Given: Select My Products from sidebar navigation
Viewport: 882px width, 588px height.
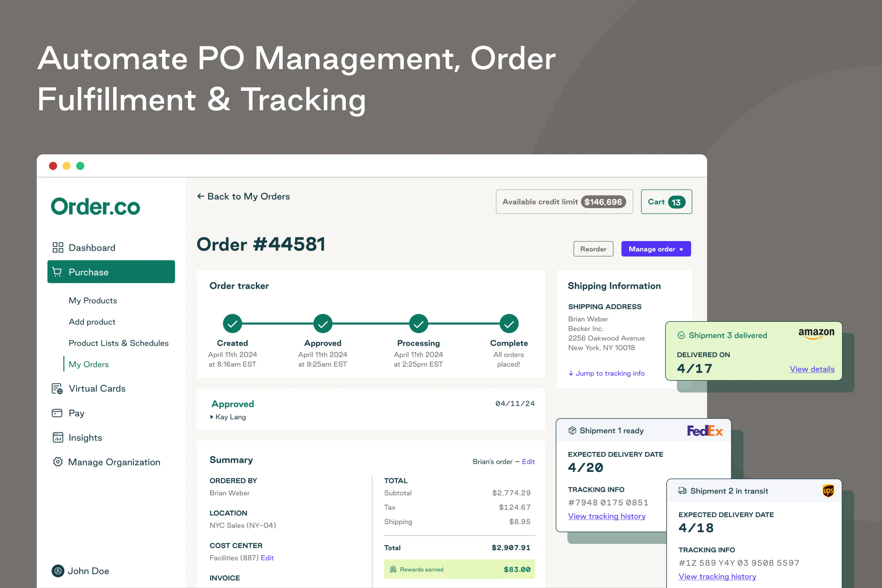Looking at the screenshot, I should 92,300.
